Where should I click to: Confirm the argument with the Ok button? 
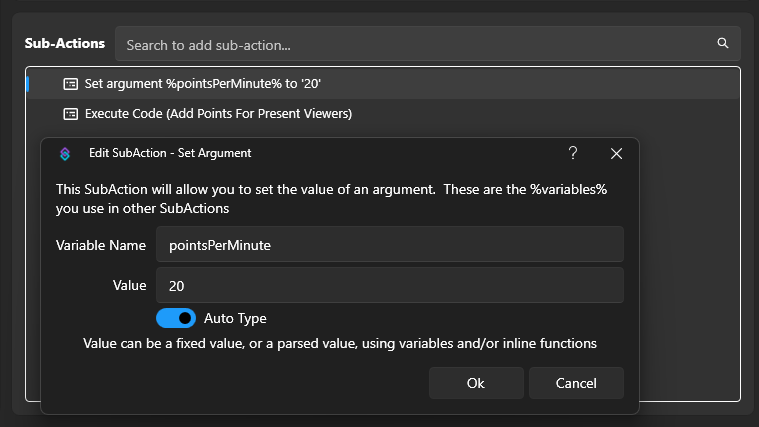click(475, 383)
